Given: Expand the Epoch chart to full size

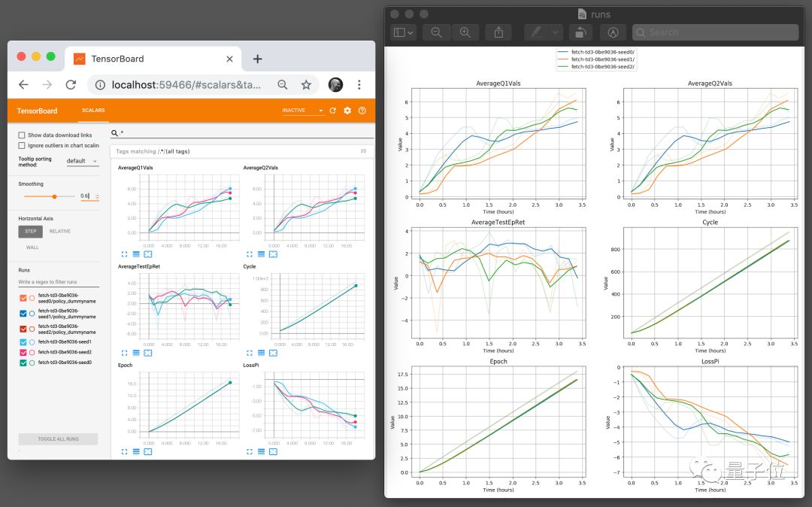Looking at the screenshot, I should pyautogui.click(x=124, y=451).
